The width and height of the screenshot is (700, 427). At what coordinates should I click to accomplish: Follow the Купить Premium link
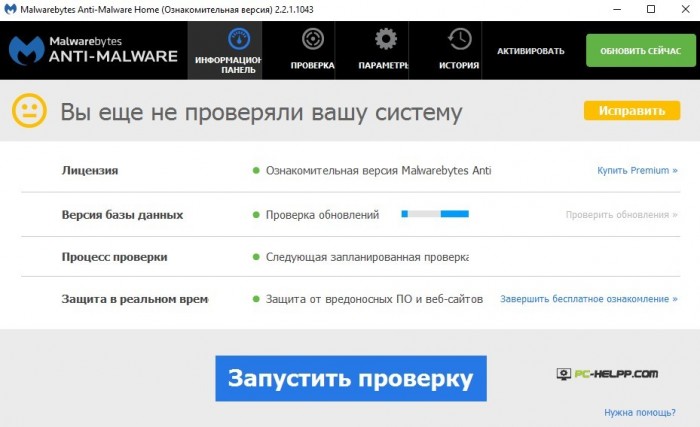(637, 170)
